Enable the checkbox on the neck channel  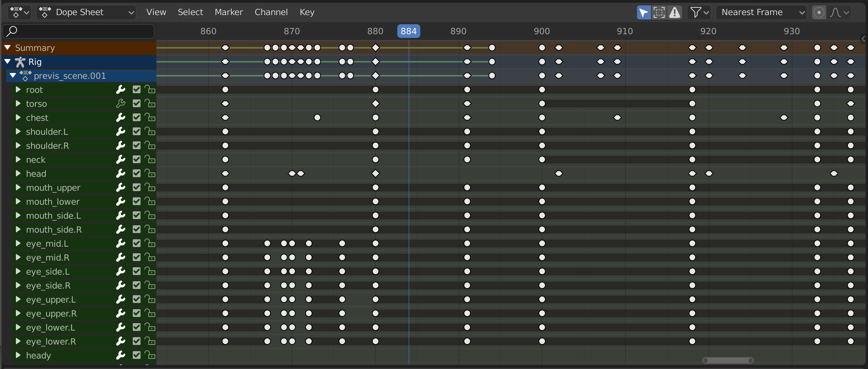click(136, 159)
